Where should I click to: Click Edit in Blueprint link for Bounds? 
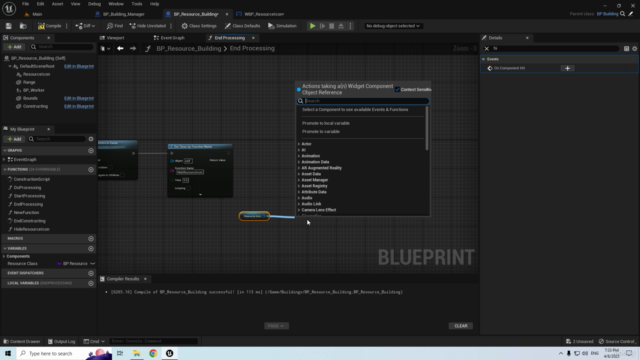pyautogui.click(x=79, y=98)
